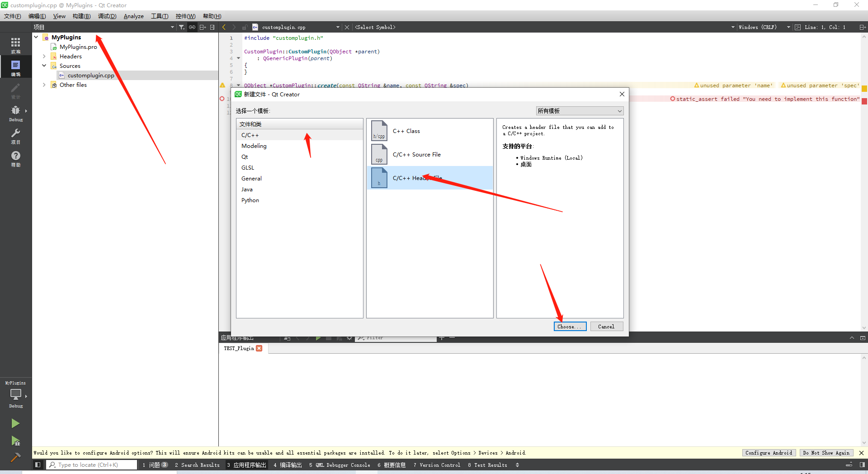Click Do Not Show Again button
The height and width of the screenshot is (474, 868).
coord(826,453)
